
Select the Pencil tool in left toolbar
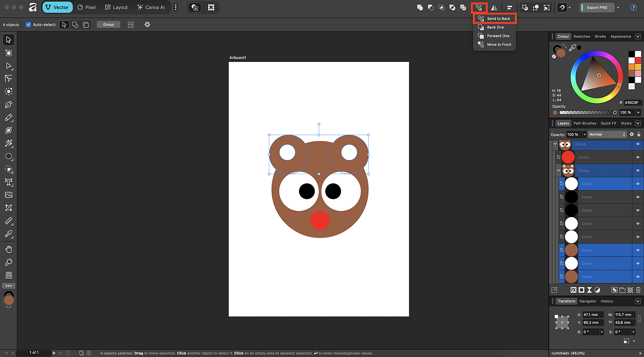tap(8, 118)
